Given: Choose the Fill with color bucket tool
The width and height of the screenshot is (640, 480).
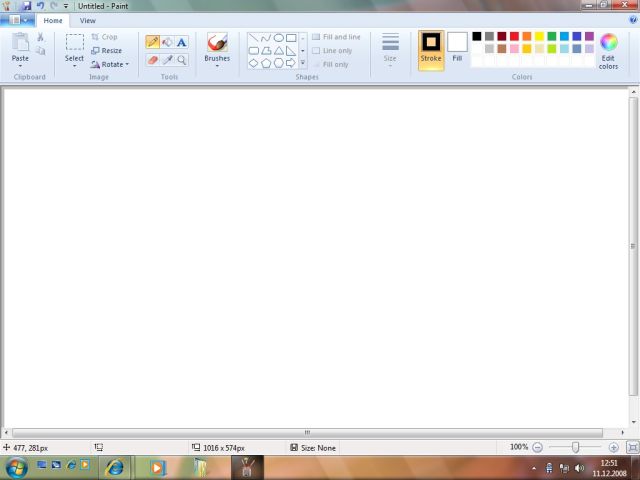Looking at the screenshot, I should [167, 42].
